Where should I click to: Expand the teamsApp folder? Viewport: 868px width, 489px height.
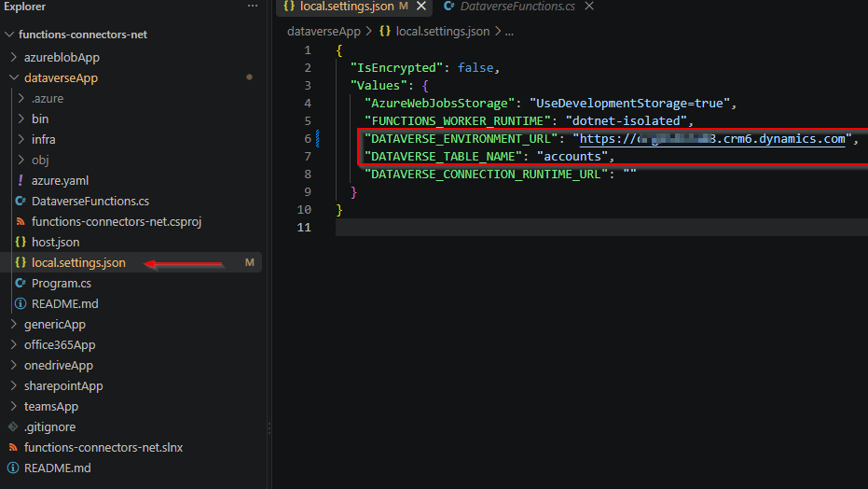14,406
